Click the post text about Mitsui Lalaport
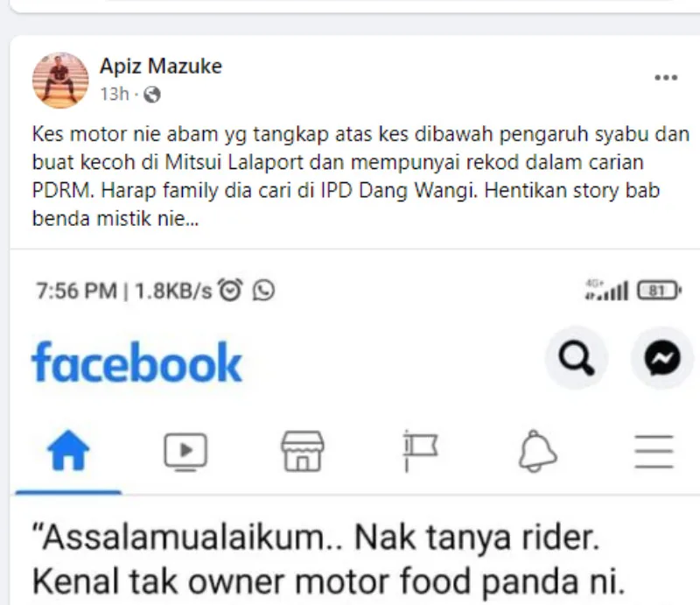This screenshot has width=700, height=605. tap(360, 176)
